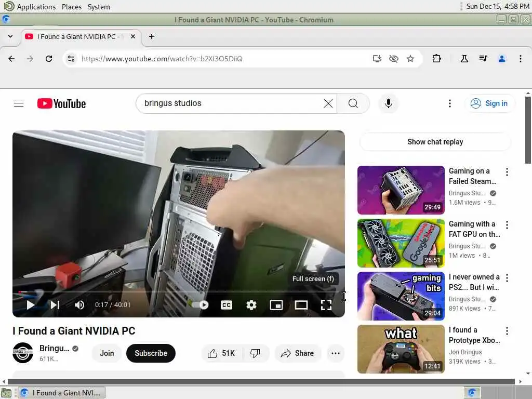
Task: Close the YouTube tab
Action: (x=133, y=36)
